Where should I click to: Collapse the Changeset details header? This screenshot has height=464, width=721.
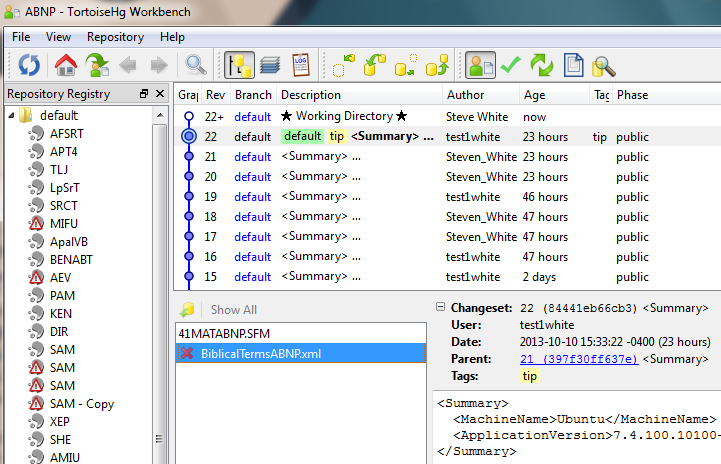[x=441, y=308]
